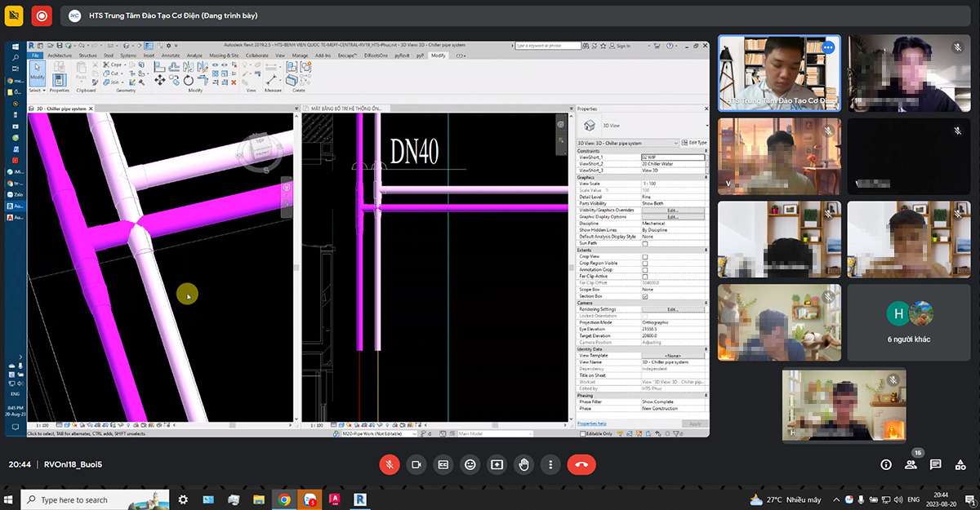
Task: Open the Architecture ribbon tab
Action: (x=60, y=55)
